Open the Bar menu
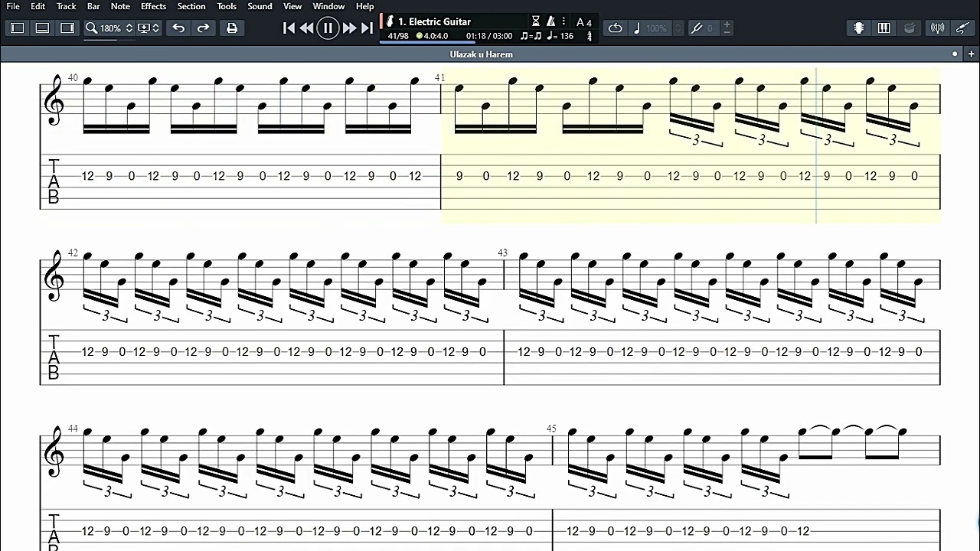 93,6
